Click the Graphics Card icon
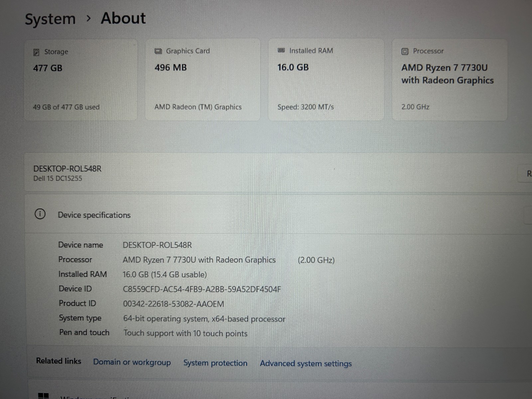Viewport: 532px width, 399px height. click(x=158, y=51)
